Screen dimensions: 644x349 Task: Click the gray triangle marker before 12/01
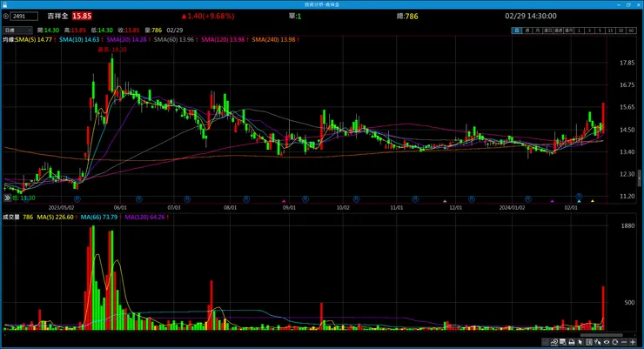pyautogui.click(x=445, y=201)
